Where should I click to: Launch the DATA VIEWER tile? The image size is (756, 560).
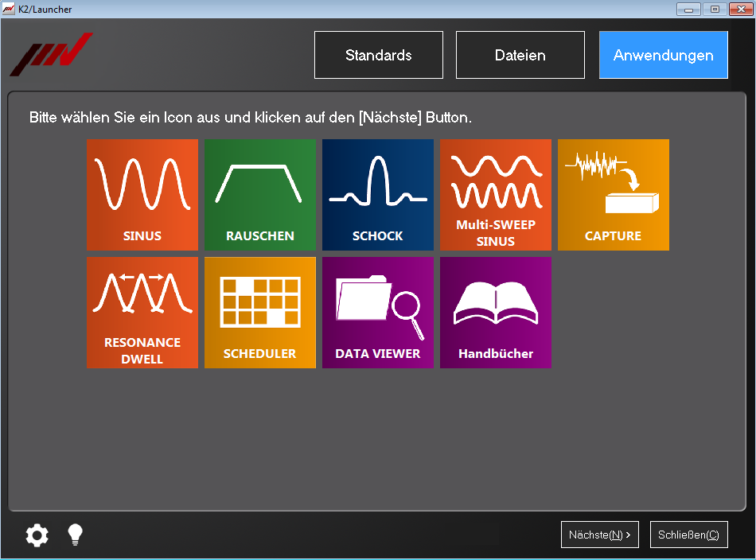(378, 313)
